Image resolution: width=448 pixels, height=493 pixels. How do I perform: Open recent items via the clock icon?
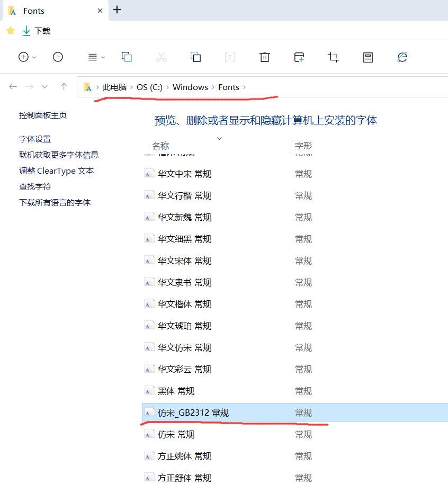click(58, 57)
